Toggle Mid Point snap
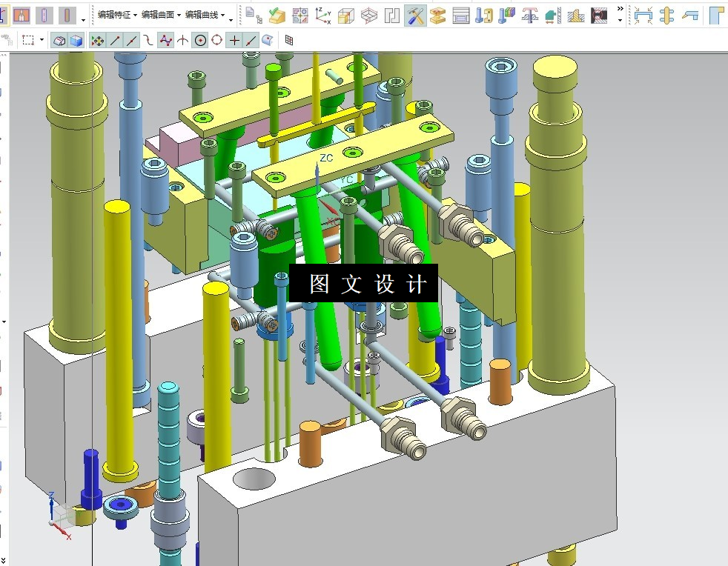 pyautogui.click(x=132, y=41)
